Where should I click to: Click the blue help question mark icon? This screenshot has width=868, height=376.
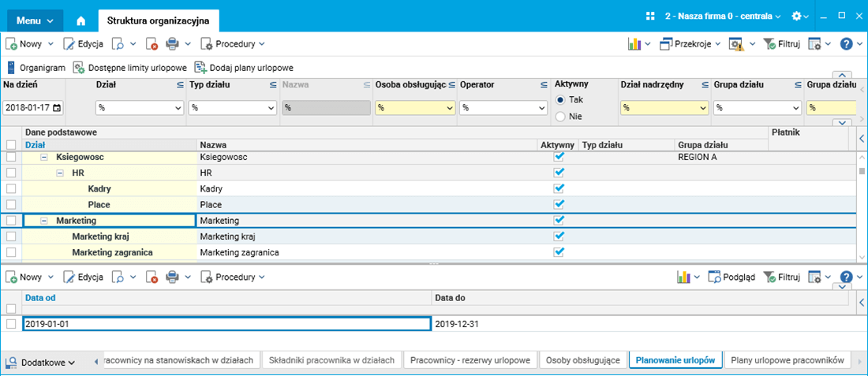click(x=846, y=44)
